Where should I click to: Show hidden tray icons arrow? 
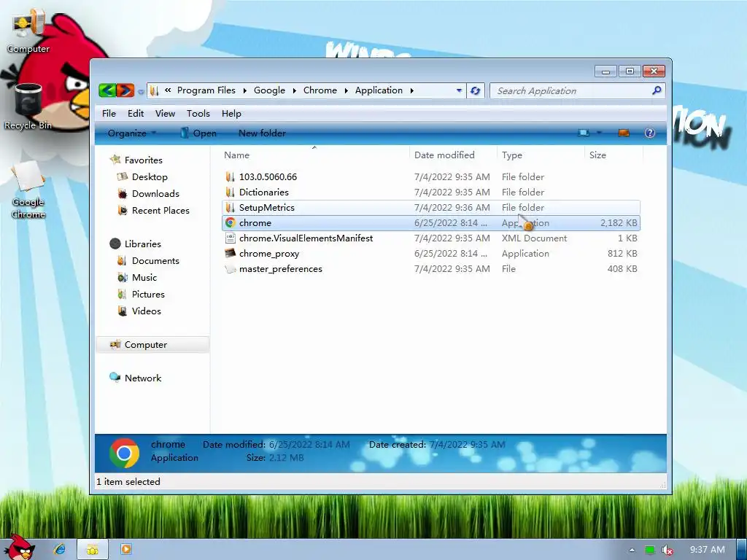632,550
